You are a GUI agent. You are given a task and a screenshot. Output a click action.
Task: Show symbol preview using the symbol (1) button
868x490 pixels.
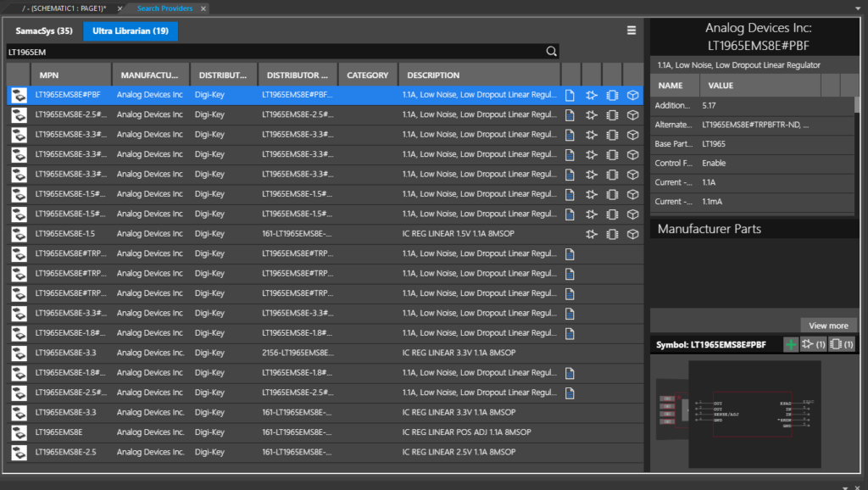click(813, 344)
